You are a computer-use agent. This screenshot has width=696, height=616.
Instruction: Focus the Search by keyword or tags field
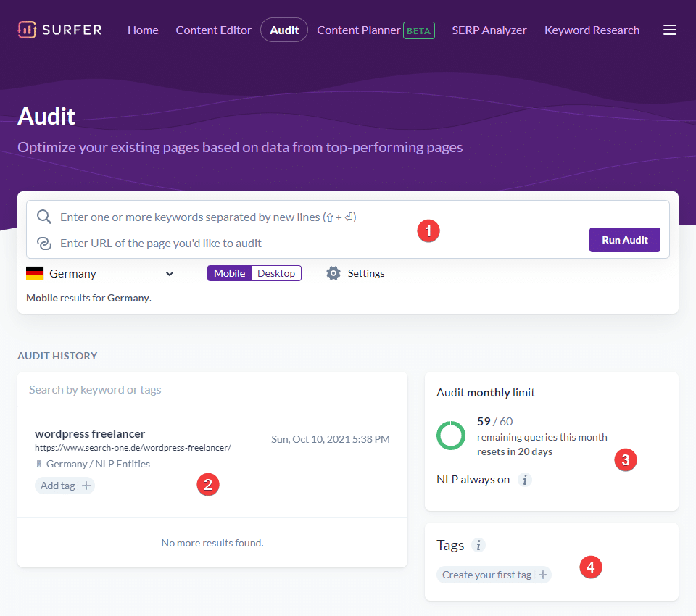tap(212, 389)
